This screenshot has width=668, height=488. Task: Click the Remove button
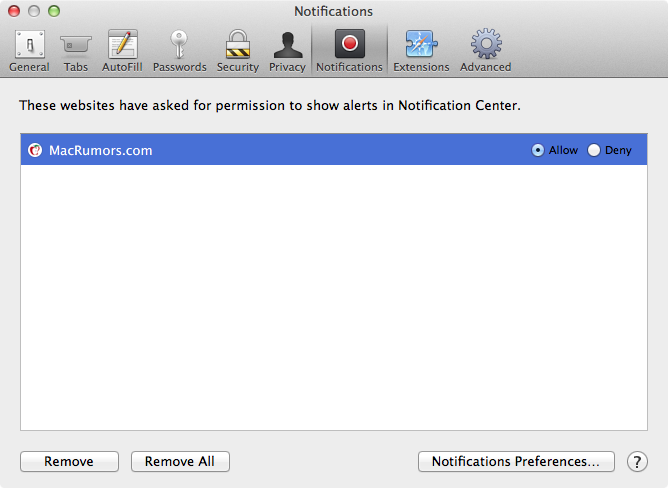[x=69, y=462]
